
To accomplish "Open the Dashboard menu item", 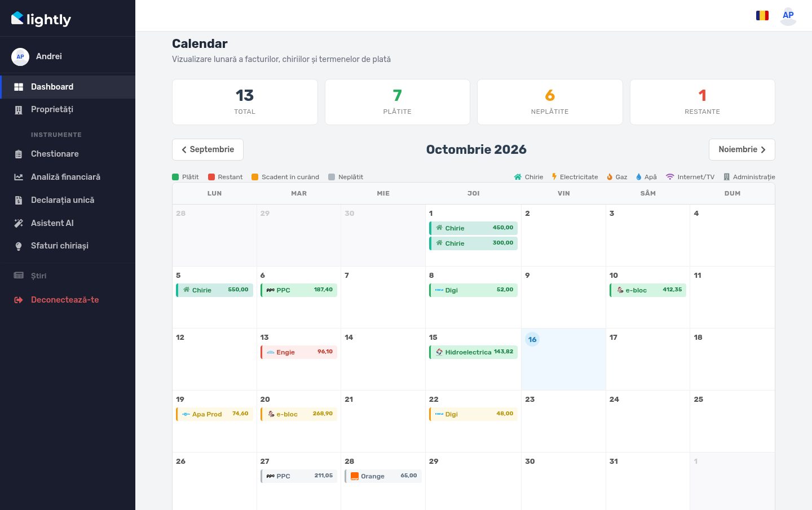I will point(68,87).
